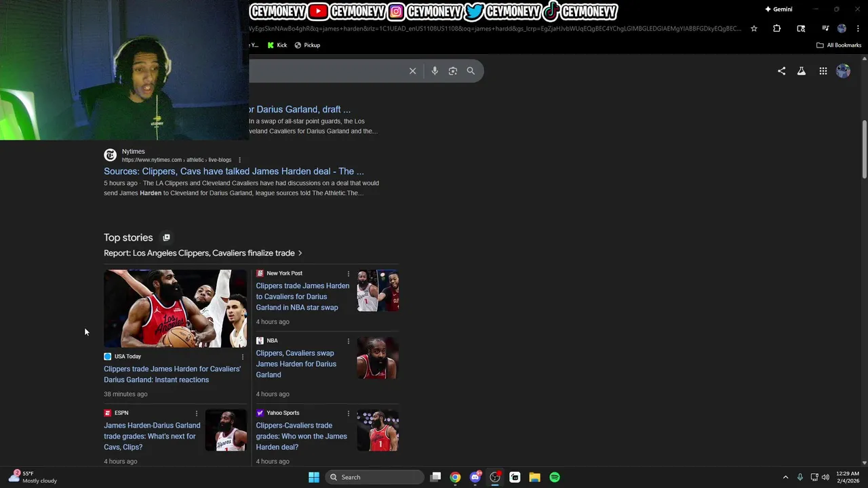The width and height of the screenshot is (868, 488).
Task: Expand Report: Clippers, Cavaliers finalize trade
Action: (x=203, y=253)
